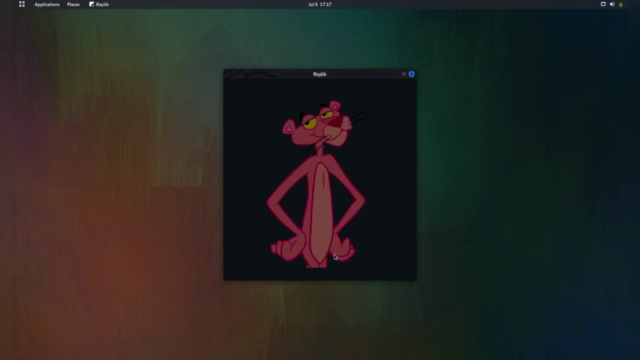This screenshot has width=640, height=360.
Task: Click the panther's black whiskers on right
Action: point(359,116)
